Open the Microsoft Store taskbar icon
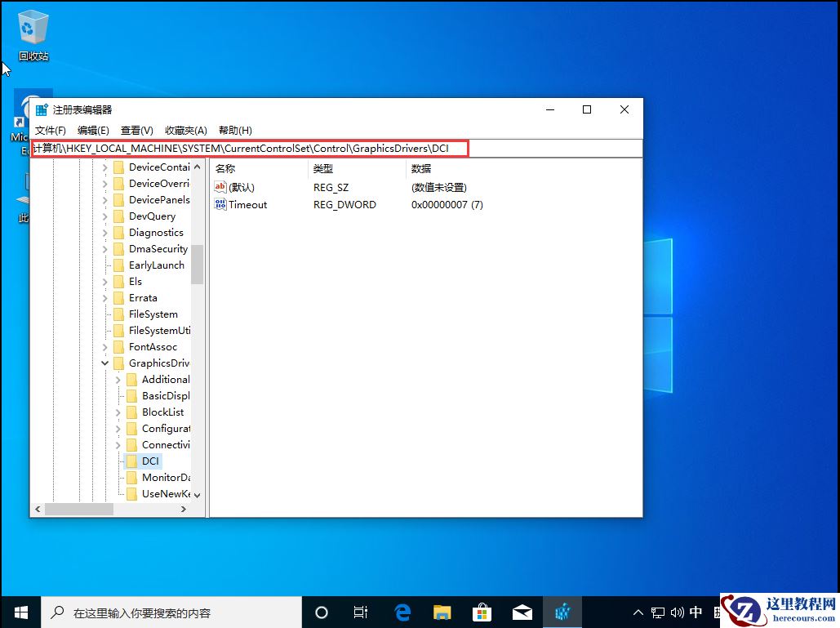Viewport: 840px width, 628px height. pos(482,612)
